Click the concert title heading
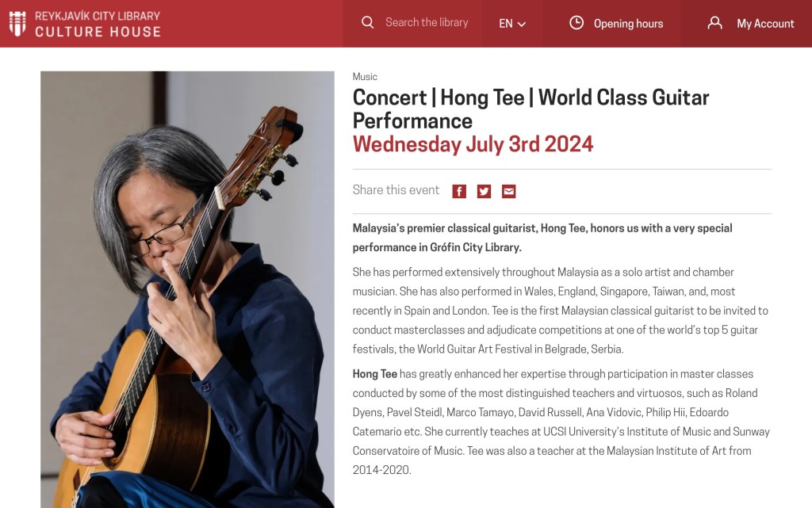 point(530,109)
